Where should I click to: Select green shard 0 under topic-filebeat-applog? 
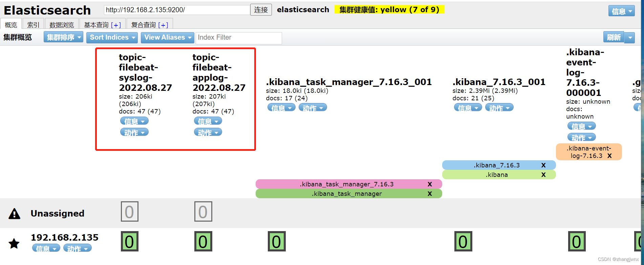coord(203,241)
